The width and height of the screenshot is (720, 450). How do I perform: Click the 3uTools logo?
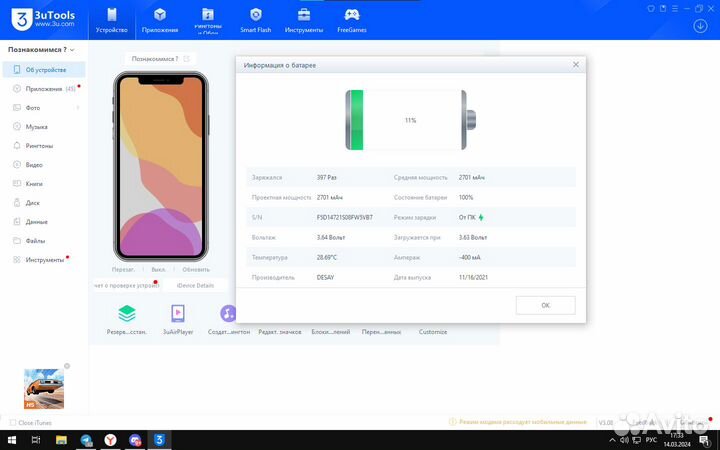coord(43,19)
